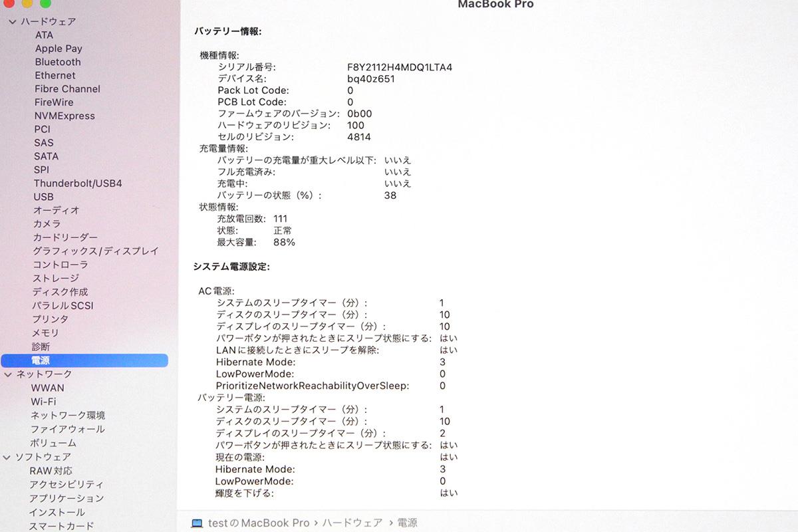Select グラフィックス/ディスプレイ in the sidebar
The height and width of the screenshot is (532, 798).
(x=96, y=251)
